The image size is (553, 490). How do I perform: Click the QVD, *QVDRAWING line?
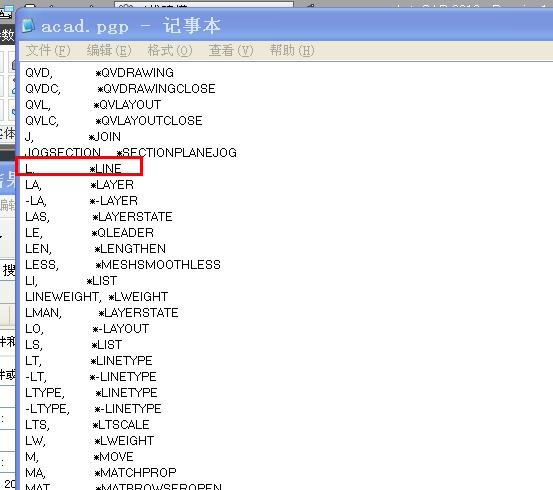point(99,73)
